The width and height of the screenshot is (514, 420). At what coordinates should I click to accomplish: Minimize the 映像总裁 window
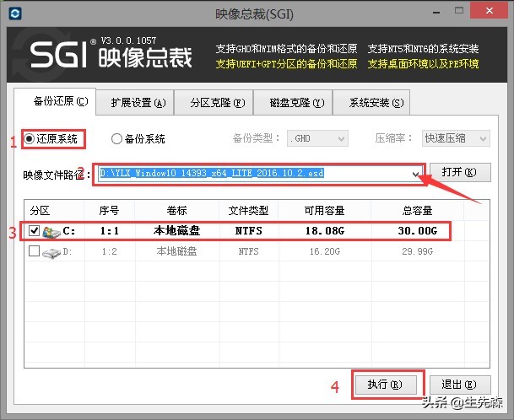click(436, 12)
